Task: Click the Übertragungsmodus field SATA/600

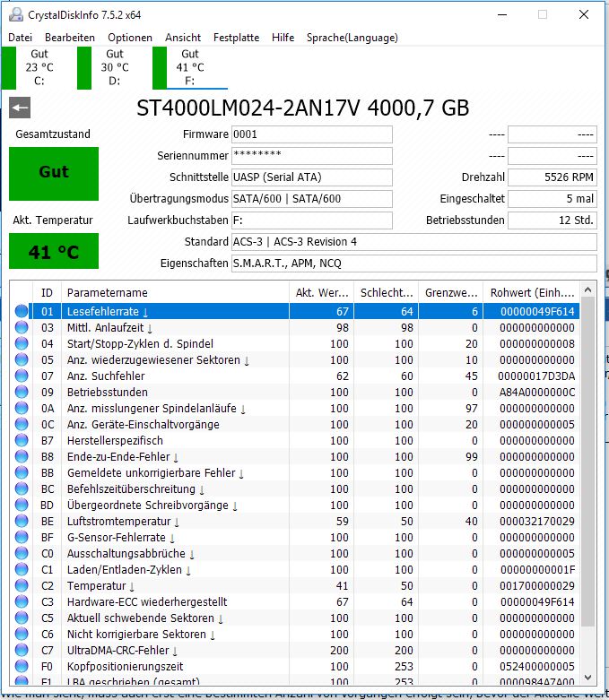Action: [312, 199]
